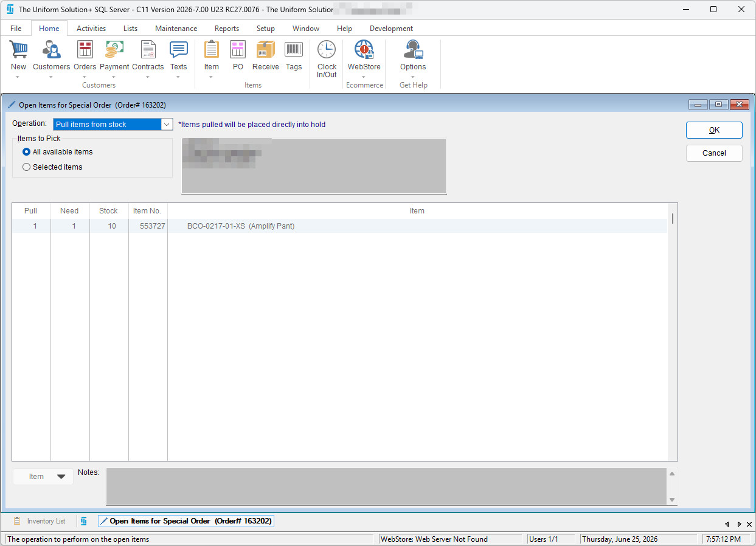Viewport: 756px width, 546px height.
Task: Minimize the Open Items dialog
Action: [698, 105]
